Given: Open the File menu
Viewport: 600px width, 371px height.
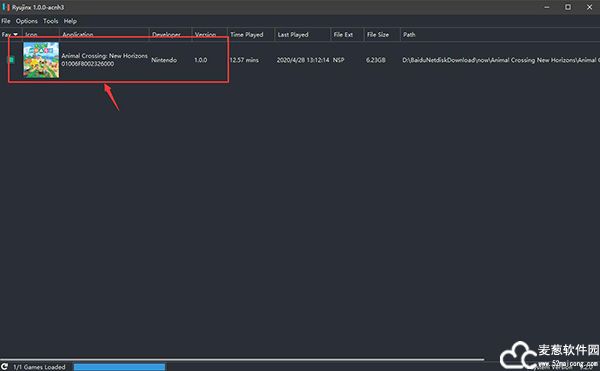Looking at the screenshot, I should point(6,21).
